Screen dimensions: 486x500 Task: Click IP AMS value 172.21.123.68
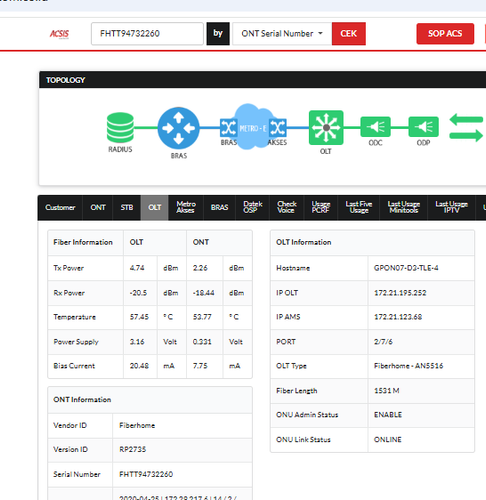pyautogui.click(x=398, y=317)
